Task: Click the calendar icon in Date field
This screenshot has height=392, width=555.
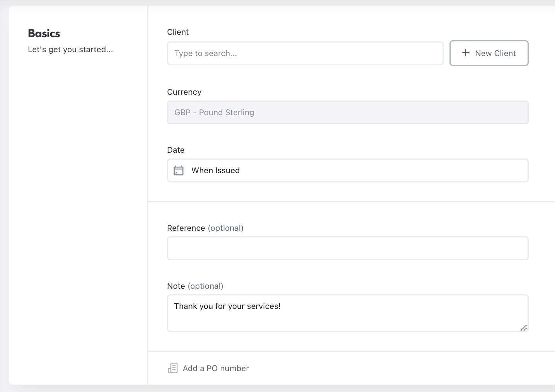Action: 179,170
